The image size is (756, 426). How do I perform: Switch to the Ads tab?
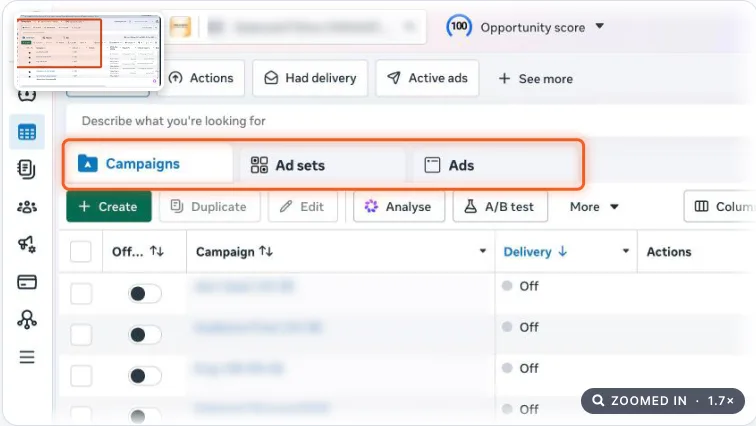(x=496, y=165)
